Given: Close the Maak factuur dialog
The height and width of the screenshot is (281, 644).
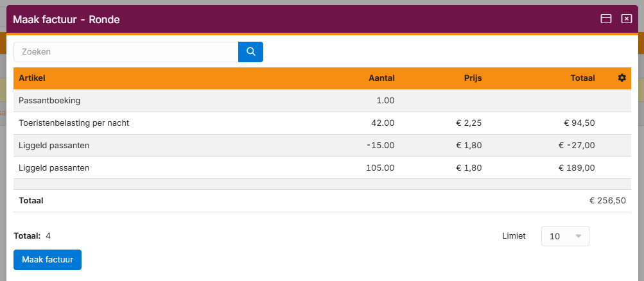Looking at the screenshot, I should [627, 19].
